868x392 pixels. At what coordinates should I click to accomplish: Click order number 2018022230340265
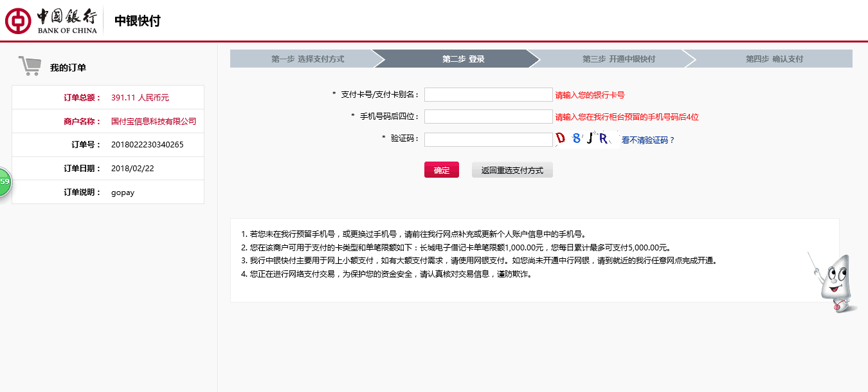(147, 144)
